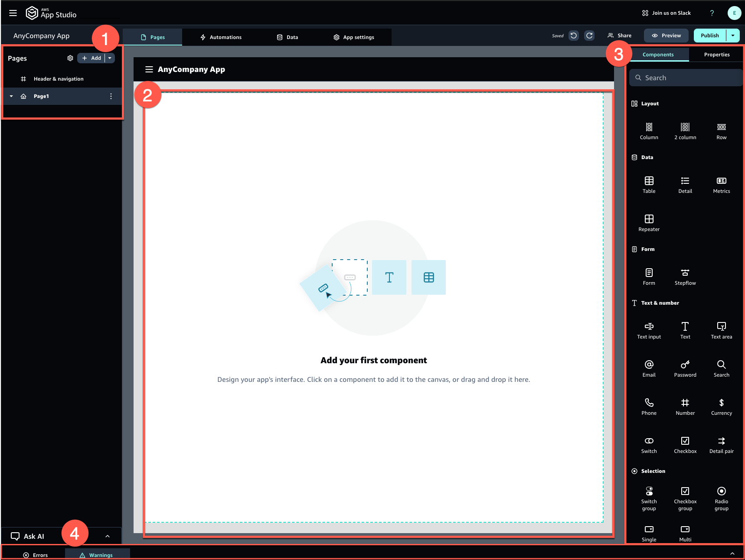Click the undo icon
Image resolution: width=745 pixels, height=560 pixels.
coord(573,36)
